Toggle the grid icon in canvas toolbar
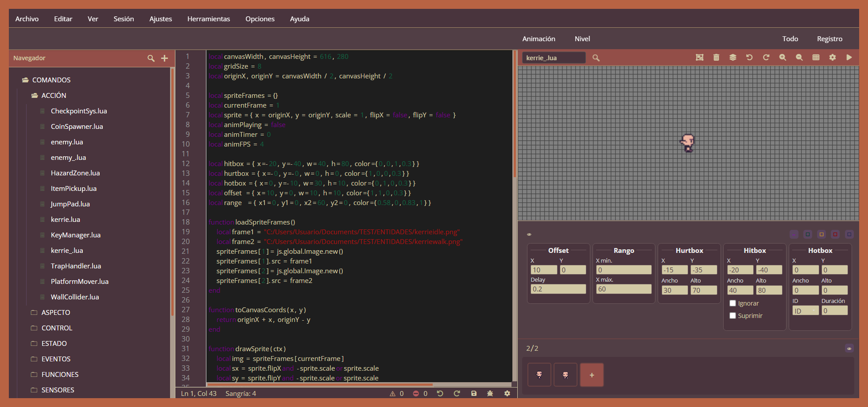 click(x=816, y=58)
